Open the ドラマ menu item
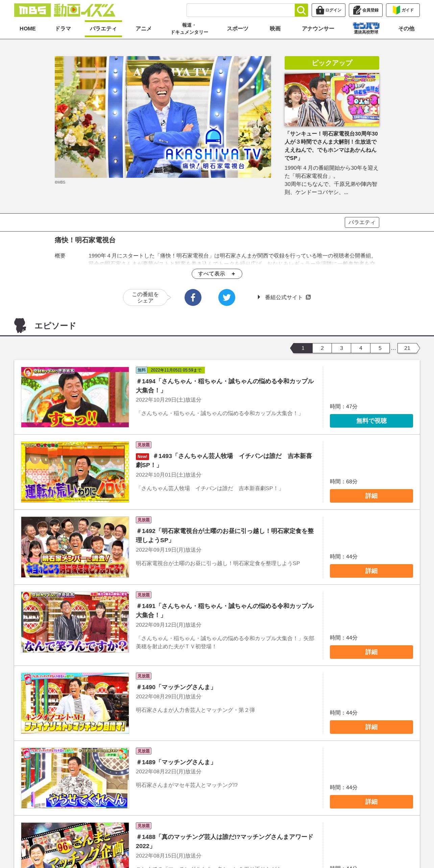Image resolution: width=434 pixels, height=868 pixels. pos(63,29)
